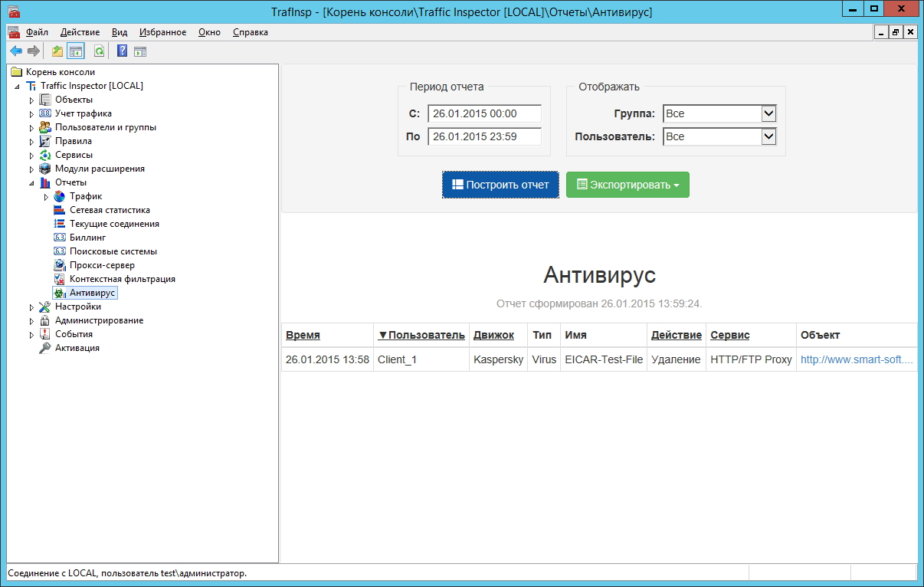The width and height of the screenshot is (924, 587).
Task: Click the Модули расширения icon
Action: click(x=45, y=169)
